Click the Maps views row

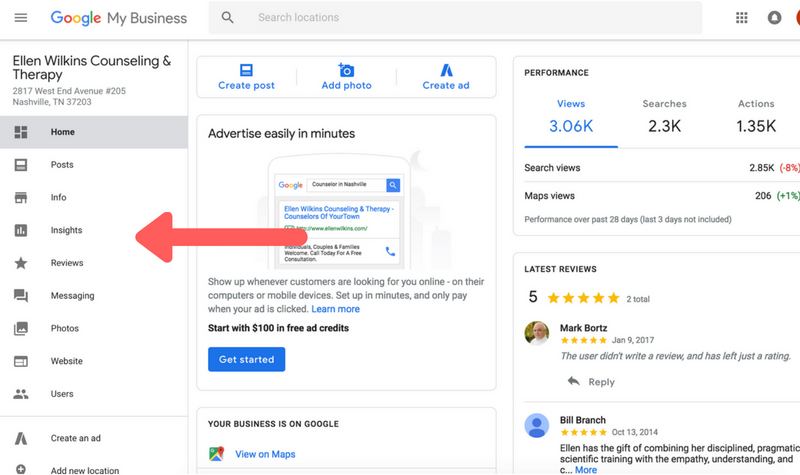point(662,196)
